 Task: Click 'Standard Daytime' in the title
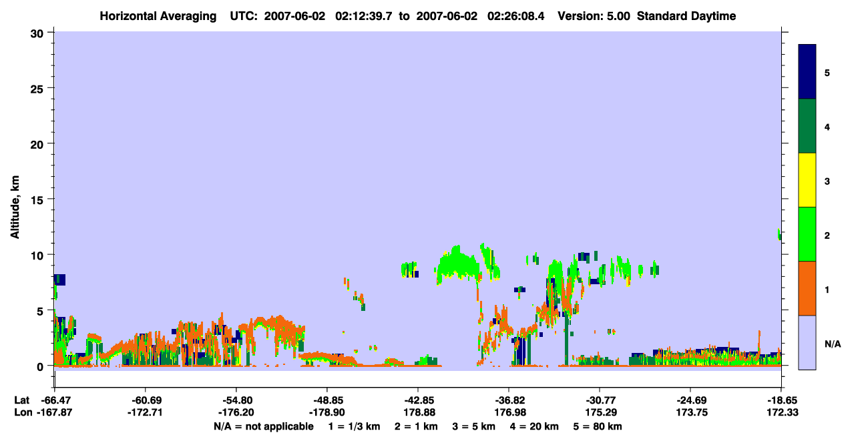[x=686, y=16]
